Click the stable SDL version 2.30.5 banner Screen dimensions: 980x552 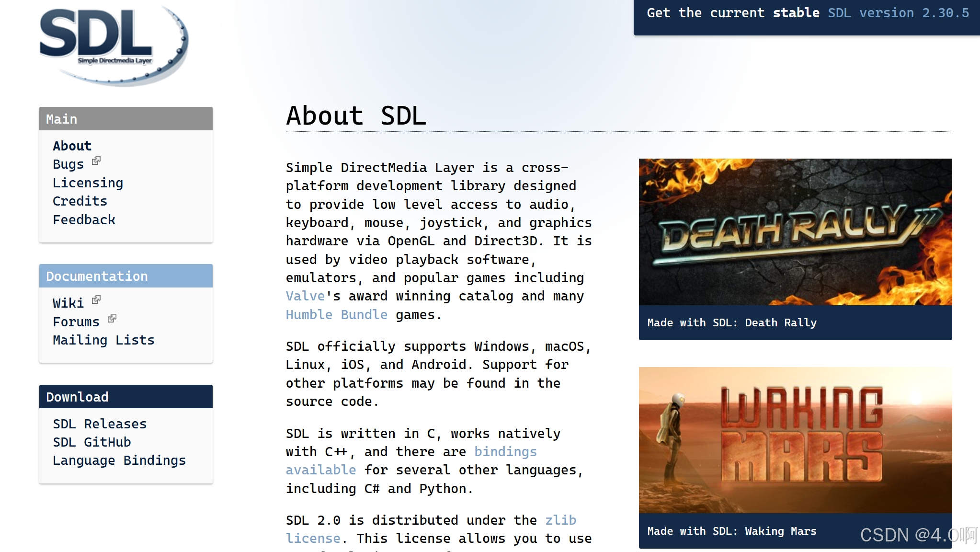pyautogui.click(x=806, y=13)
